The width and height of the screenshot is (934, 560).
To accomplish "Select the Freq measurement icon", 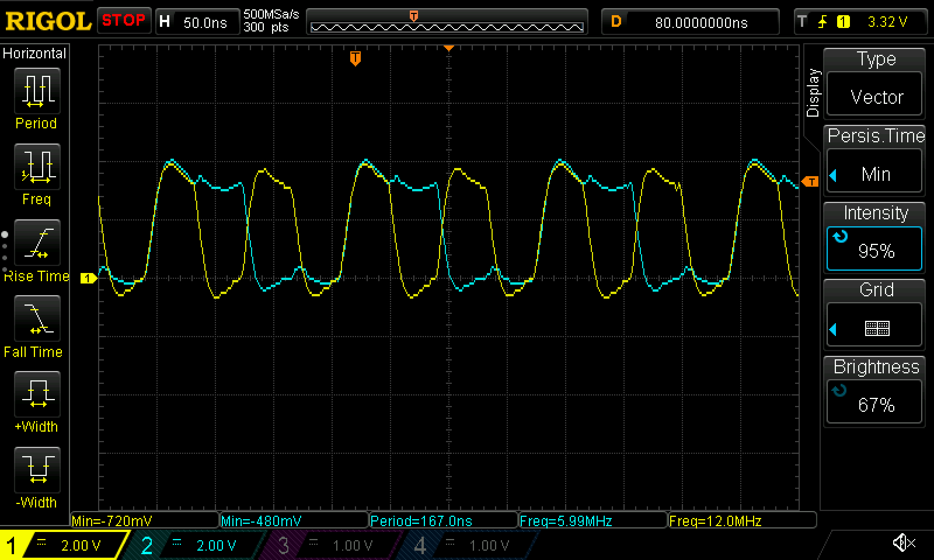I will 37,167.
